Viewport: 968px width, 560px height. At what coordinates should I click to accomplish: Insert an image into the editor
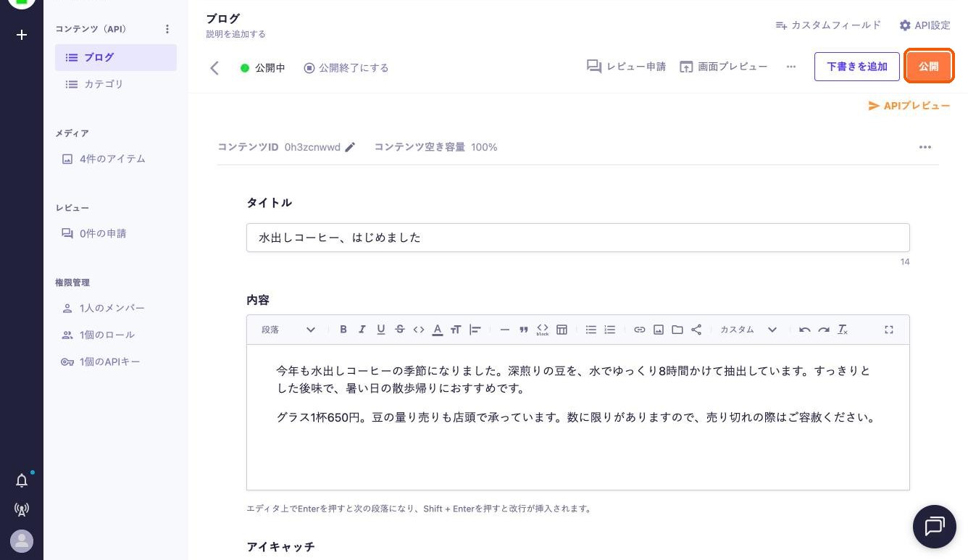pos(659,330)
